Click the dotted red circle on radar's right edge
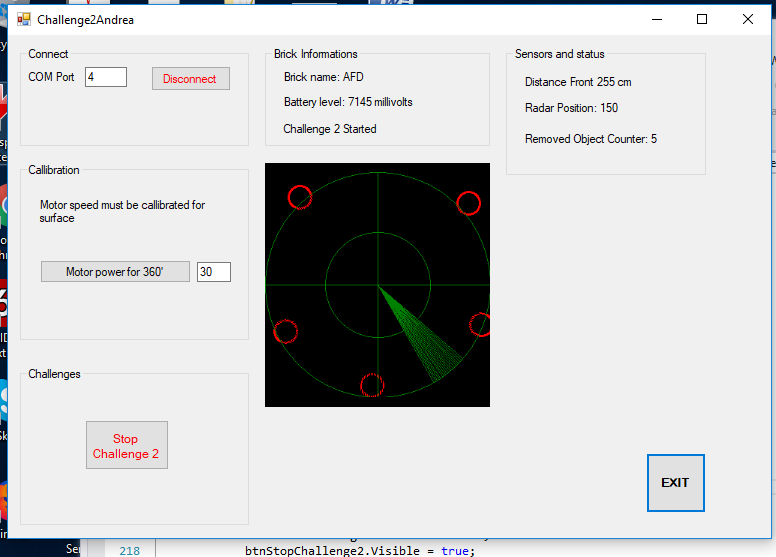The width and height of the screenshot is (776, 557). (481, 324)
